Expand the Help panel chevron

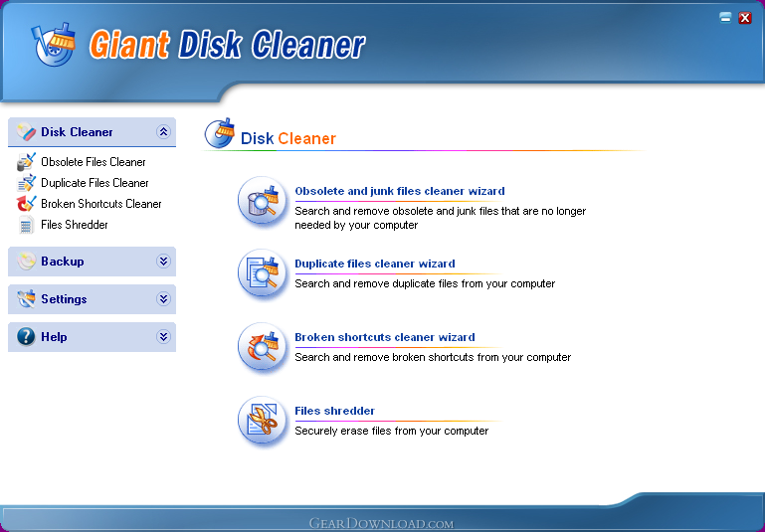click(x=163, y=336)
